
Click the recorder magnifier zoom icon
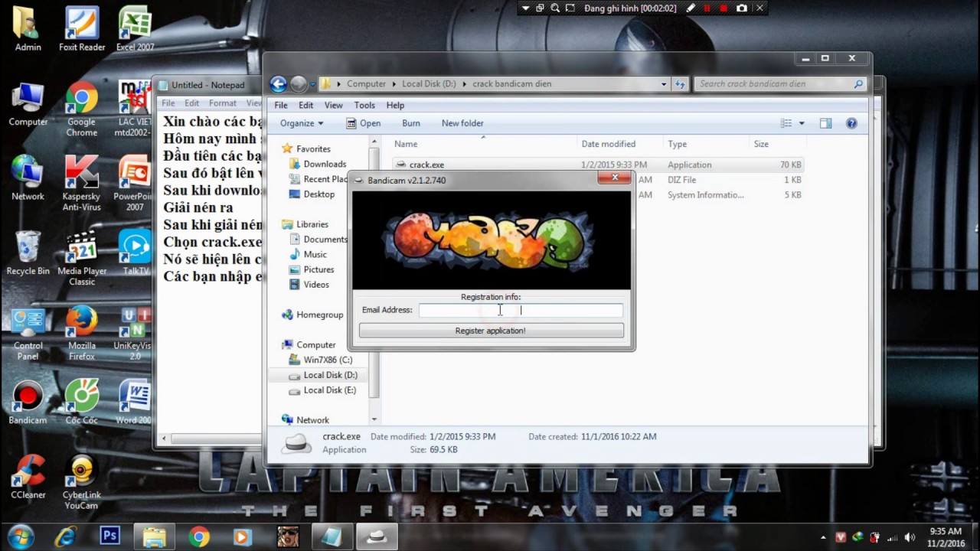tap(555, 8)
